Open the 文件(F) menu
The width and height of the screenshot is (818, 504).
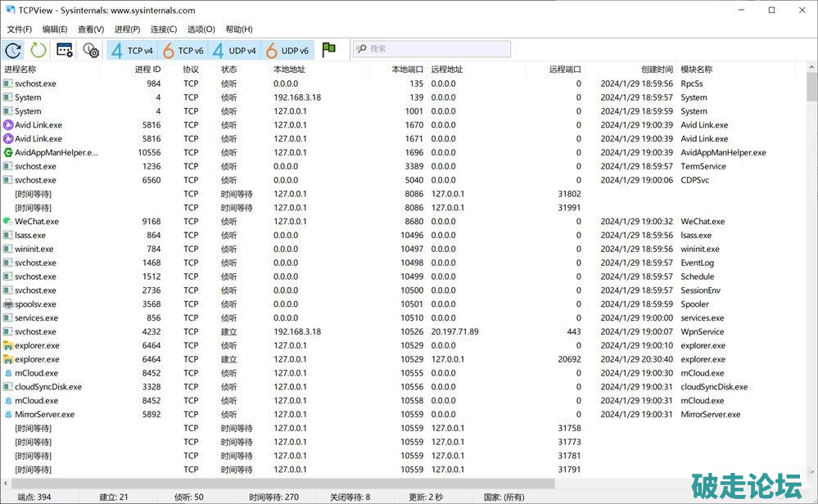click(x=20, y=29)
